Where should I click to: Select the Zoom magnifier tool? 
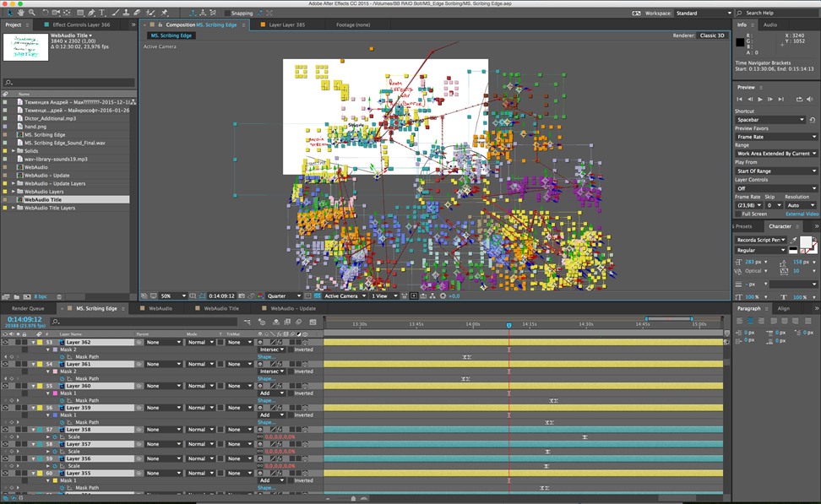click(x=32, y=14)
